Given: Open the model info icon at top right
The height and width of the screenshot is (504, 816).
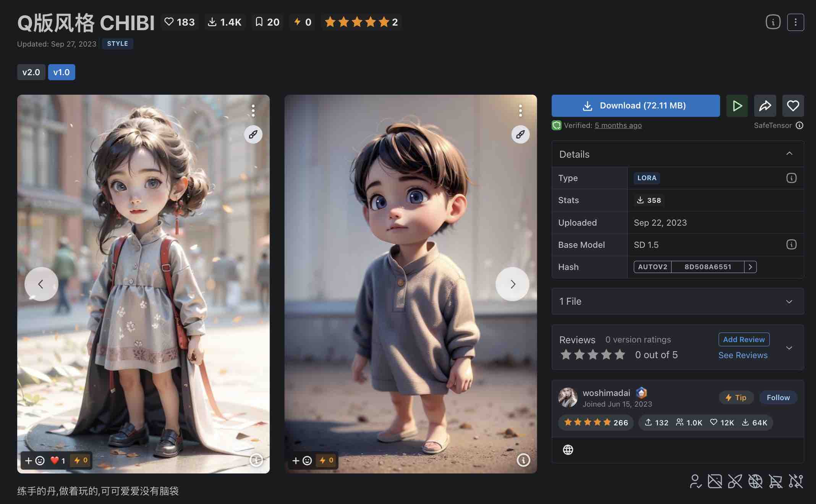Looking at the screenshot, I should coord(773,22).
